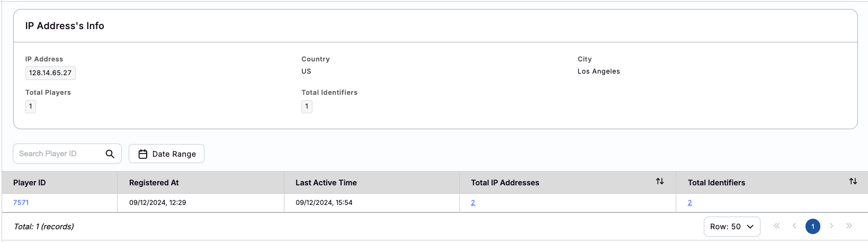
Task: Click the search magnifier icon
Action: tap(110, 154)
